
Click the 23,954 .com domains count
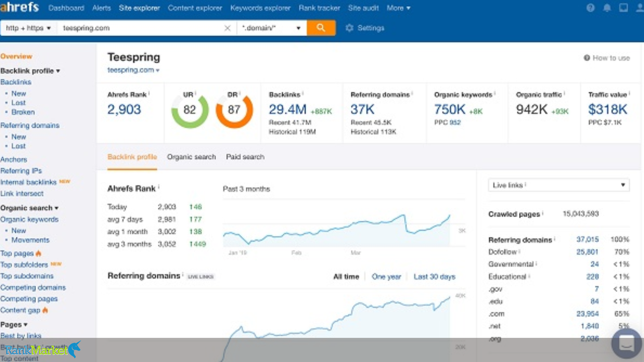point(588,314)
